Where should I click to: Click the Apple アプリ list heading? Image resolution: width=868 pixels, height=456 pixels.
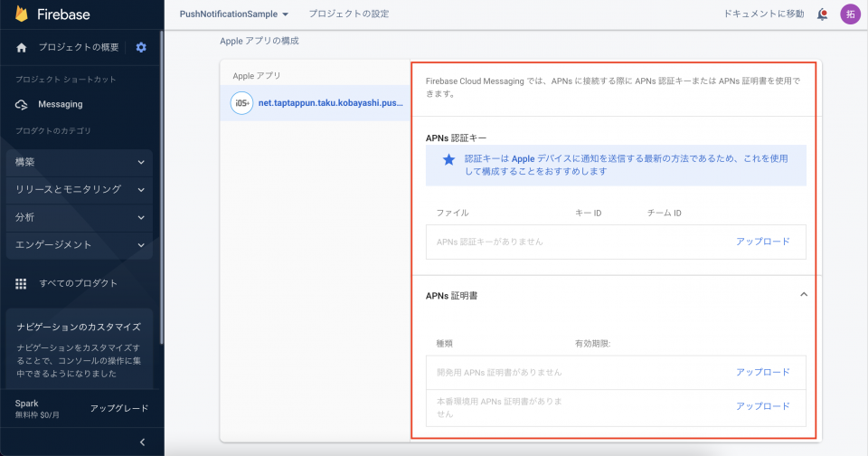click(257, 76)
